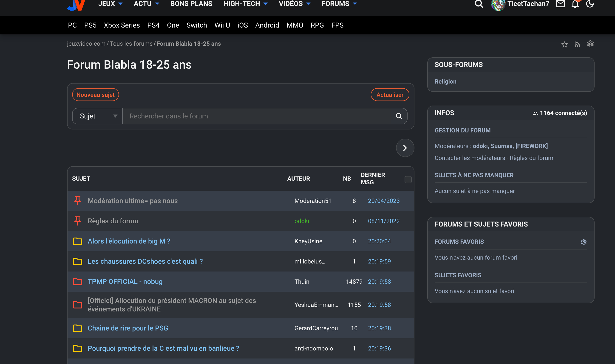Click red folder icon of TPMP OFFICIAL
The height and width of the screenshot is (364, 615).
point(78,281)
